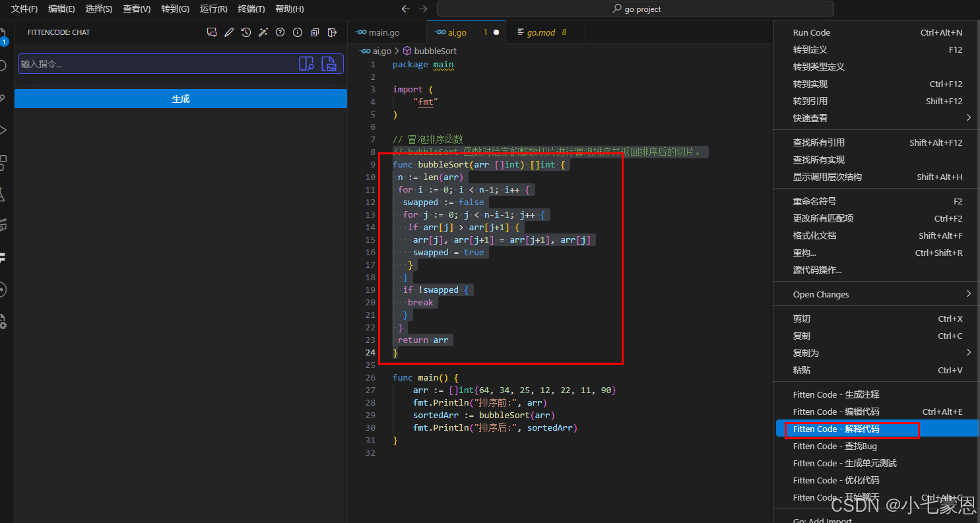The image size is (980, 523).
Task: Select Fitten Code - 解释代码 menu item
Action: [x=836, y=429]
